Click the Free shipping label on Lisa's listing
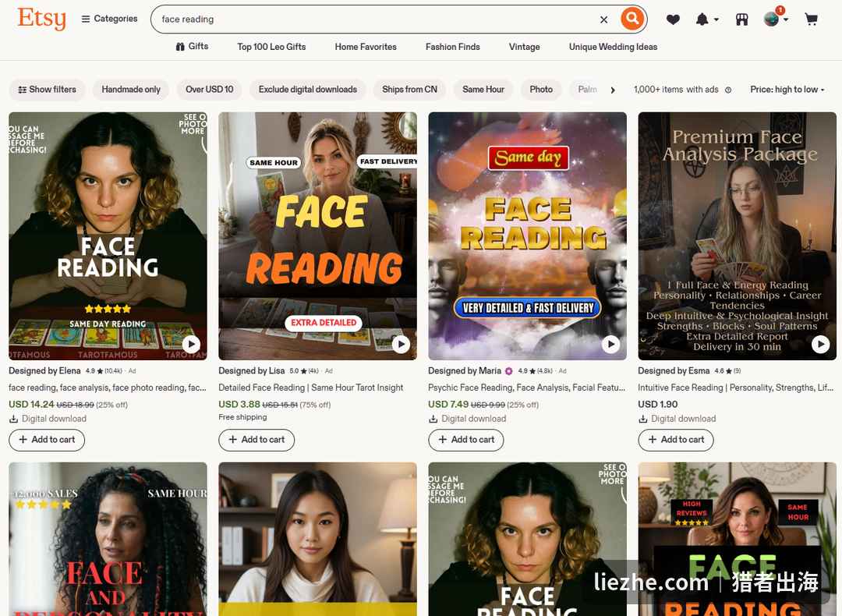842x616 pixels. click(242, 417)
